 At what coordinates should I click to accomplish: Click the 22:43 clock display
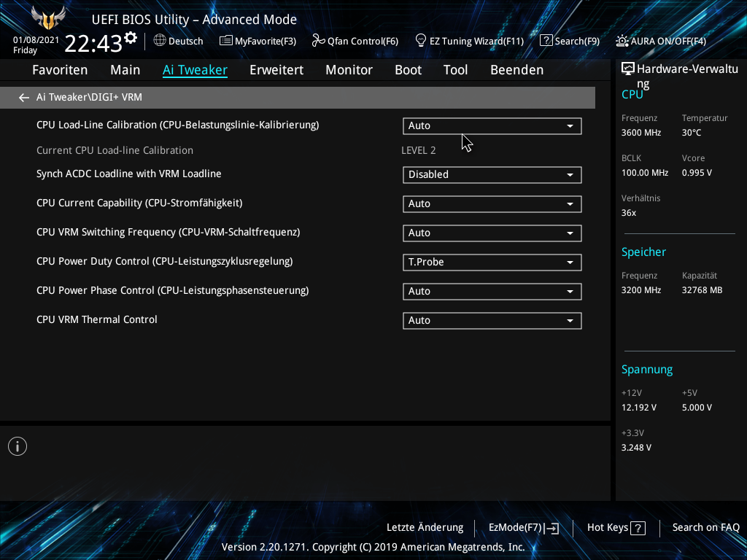(93, 43)
